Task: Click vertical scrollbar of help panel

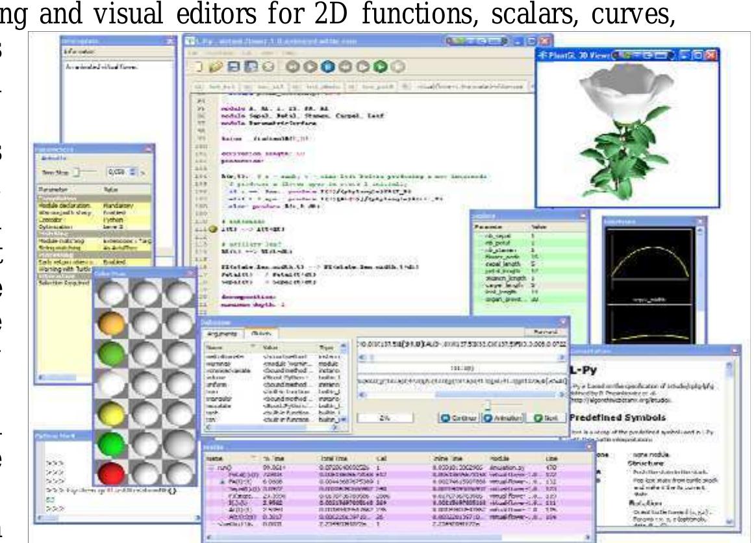Action: click(x=729, y=443)
